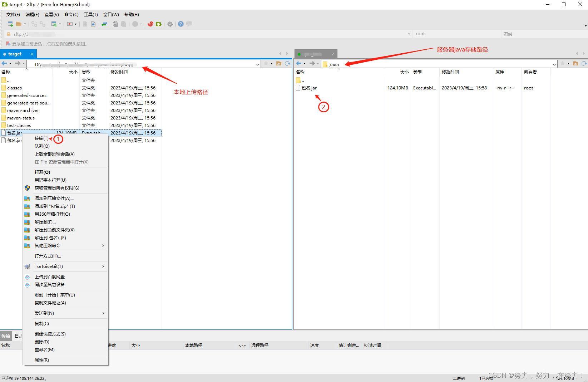
Task: Open the session folder dropdown arrow
Action: click(x=25, y=24)
